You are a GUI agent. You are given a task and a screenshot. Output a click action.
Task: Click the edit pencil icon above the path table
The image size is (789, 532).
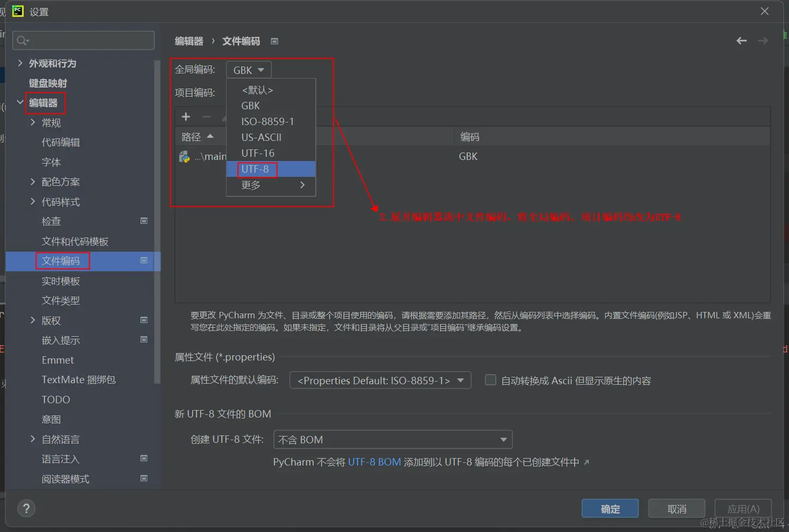coord(224,117)
